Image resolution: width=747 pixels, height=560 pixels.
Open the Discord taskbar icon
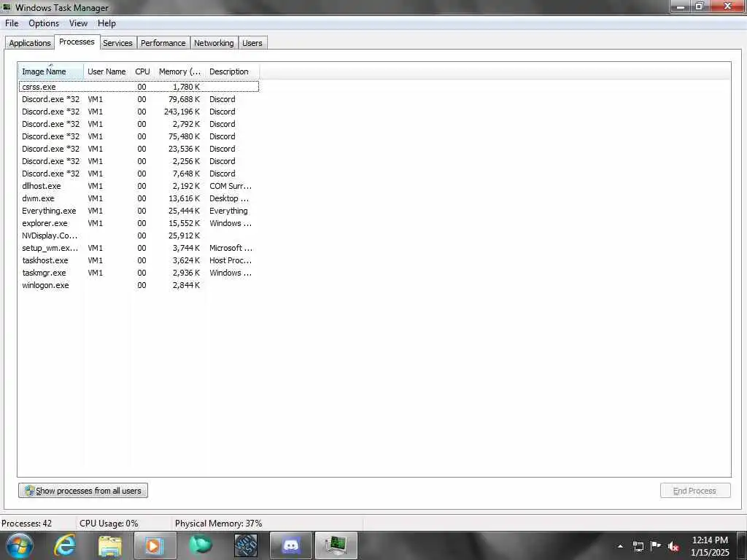tap(290, 545)
